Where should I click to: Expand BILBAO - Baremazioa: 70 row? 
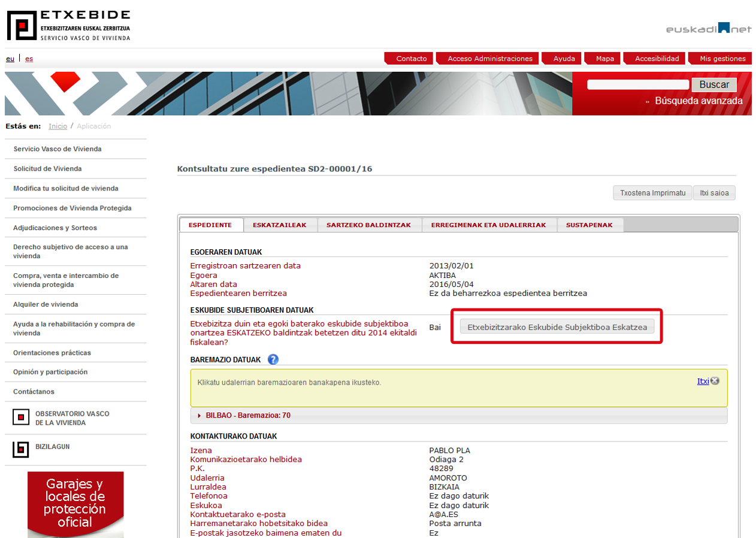247,415
